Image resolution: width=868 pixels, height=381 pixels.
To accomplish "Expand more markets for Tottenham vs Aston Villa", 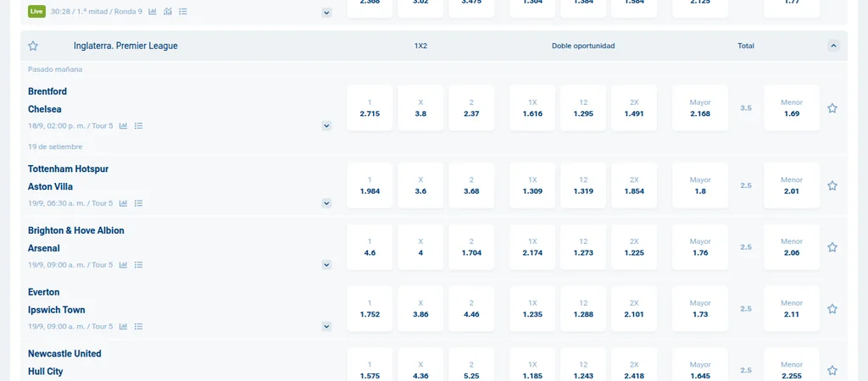I will coord(326,203).
